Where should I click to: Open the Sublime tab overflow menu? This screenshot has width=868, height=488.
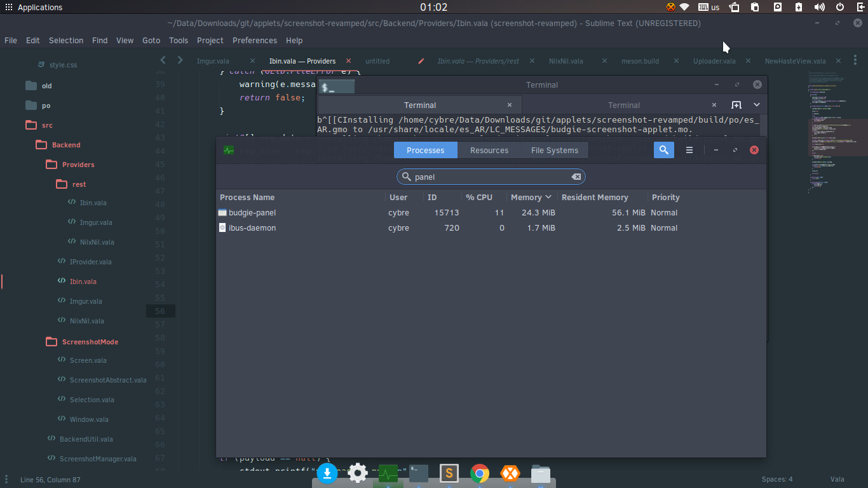coord(855,60)
